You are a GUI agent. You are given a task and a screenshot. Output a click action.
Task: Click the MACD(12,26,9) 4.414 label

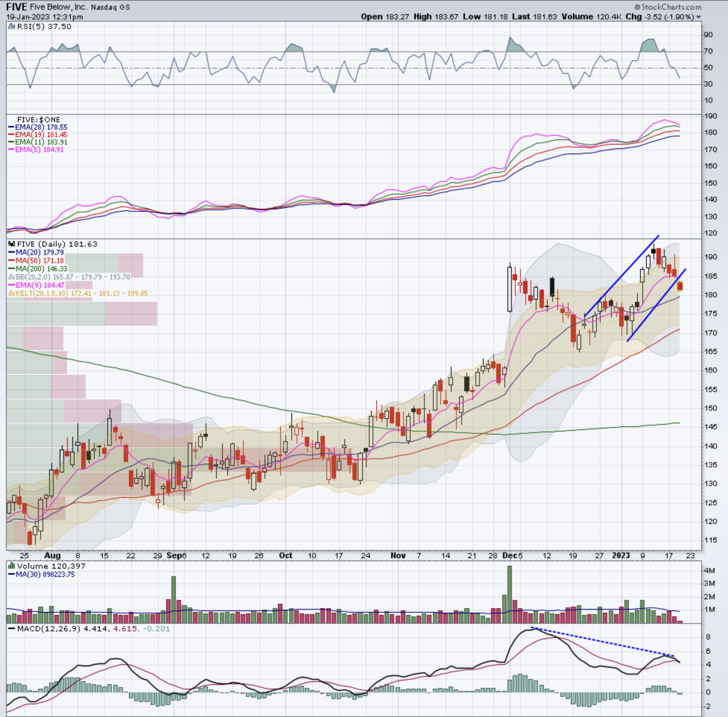[58, 629]
